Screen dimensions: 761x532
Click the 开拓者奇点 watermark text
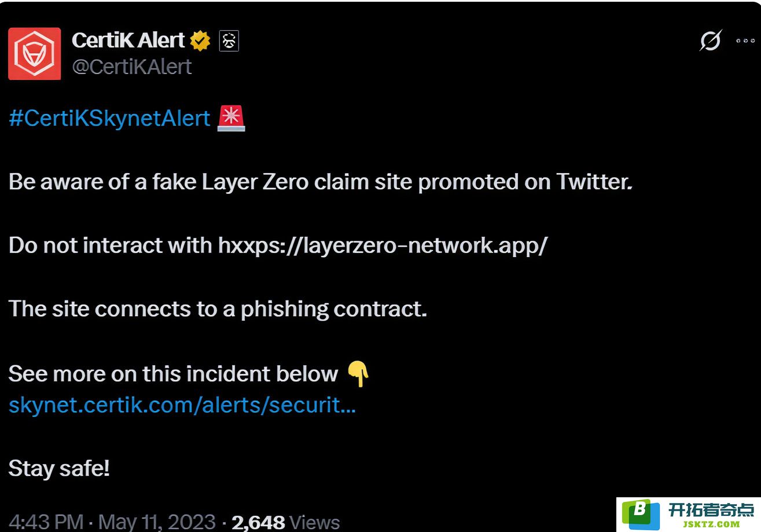click(x=711, y=509)
